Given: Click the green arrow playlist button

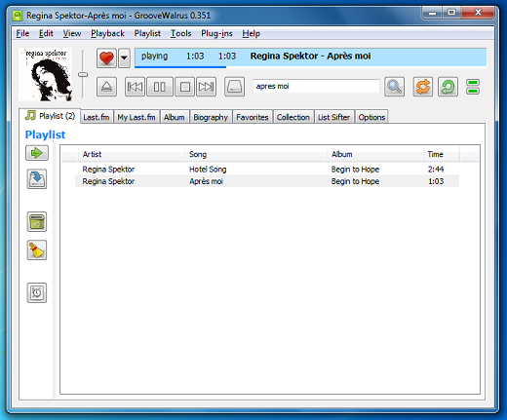Looking at the screenshot, I should [x=37, y=153].
